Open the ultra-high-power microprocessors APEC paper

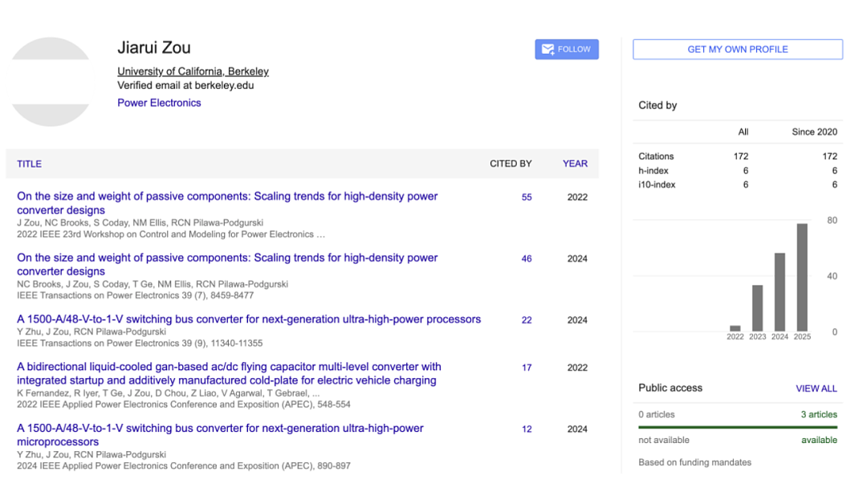[x=220, y=434]
